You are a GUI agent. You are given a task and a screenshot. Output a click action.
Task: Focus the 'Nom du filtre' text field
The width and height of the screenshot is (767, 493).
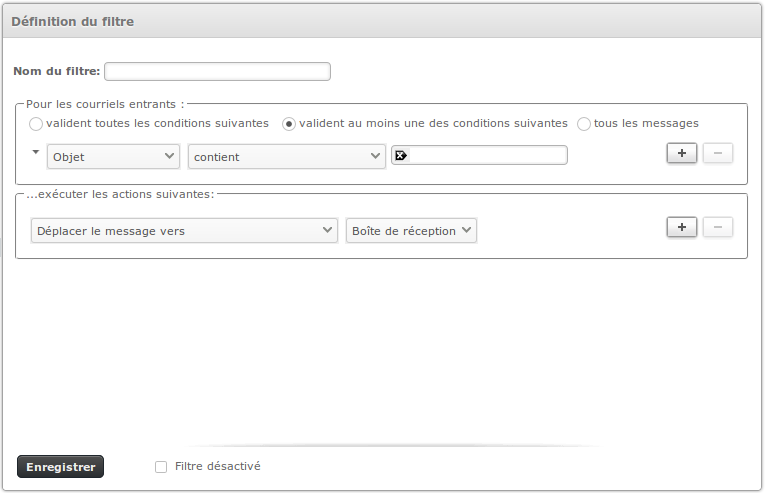(x=217, y=71)
